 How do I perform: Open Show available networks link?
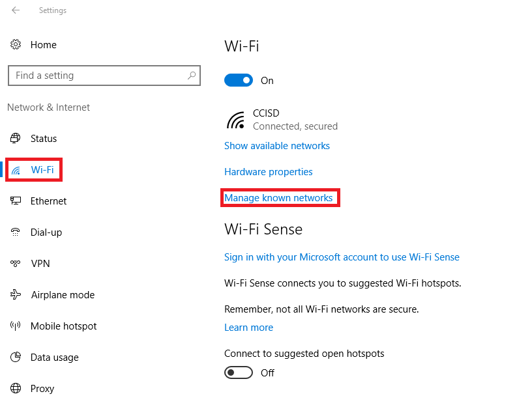point(277,146)
